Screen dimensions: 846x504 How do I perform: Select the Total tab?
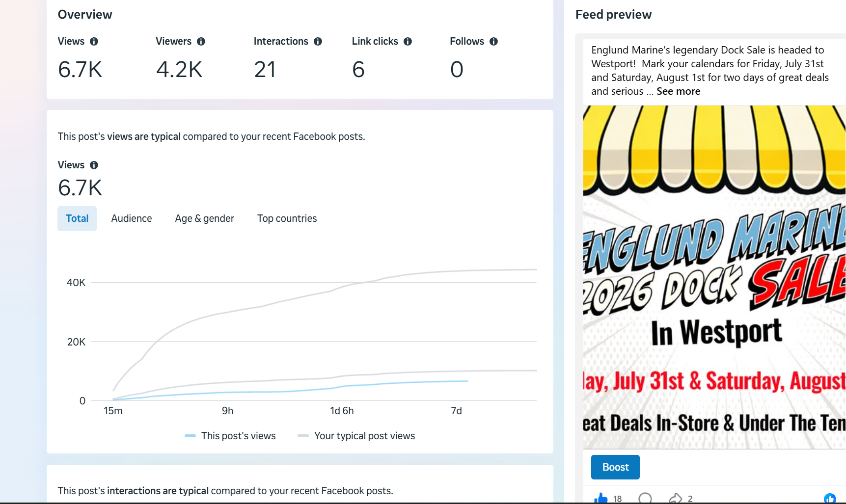77,218
